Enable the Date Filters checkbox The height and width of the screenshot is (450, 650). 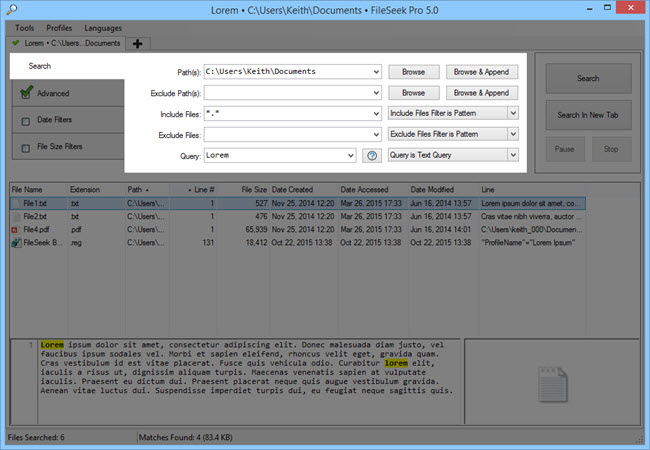tap(26, 121)
